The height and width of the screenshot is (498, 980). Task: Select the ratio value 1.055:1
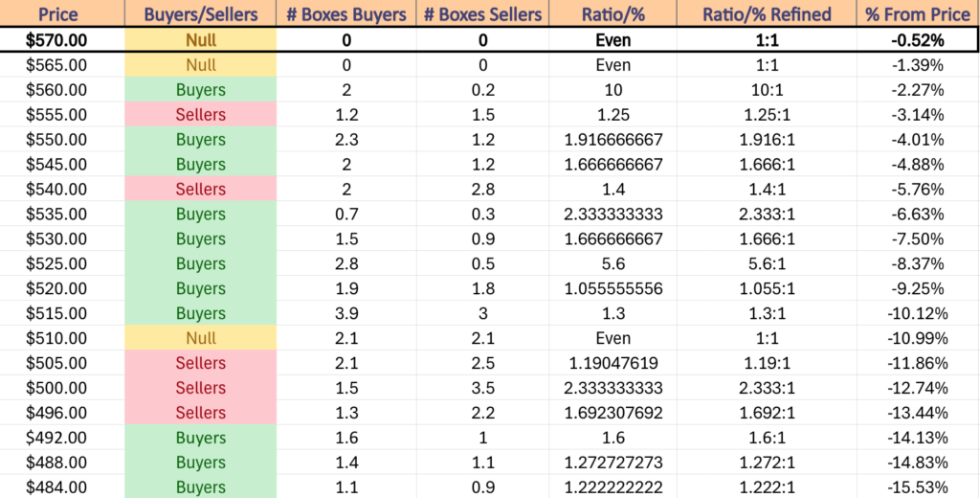(767, 288)
